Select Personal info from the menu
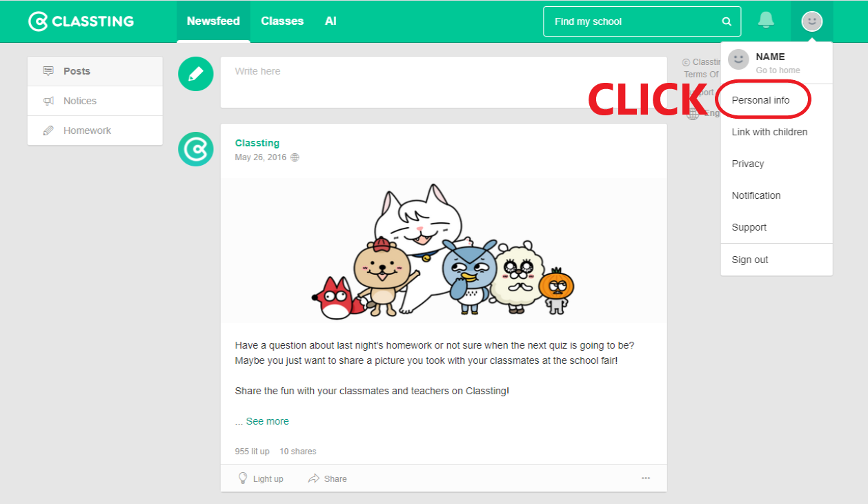The height and width of the screenshot is (504, 868). click(x=760, y=100)
